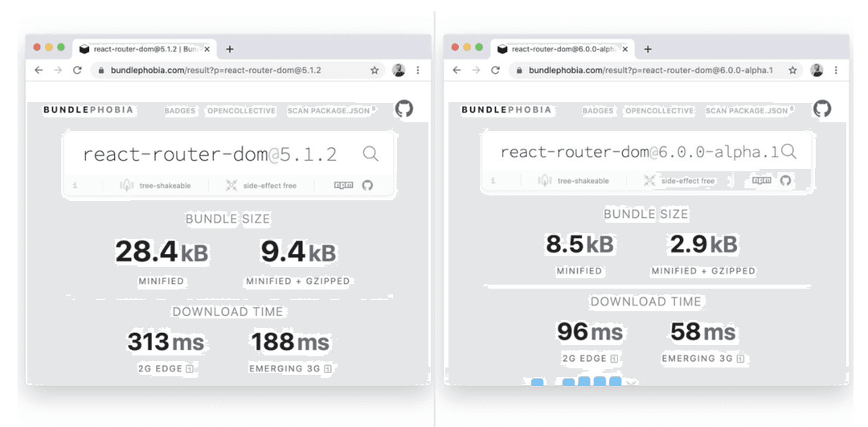Image resolution: width=868 pixels, height=427 pixels.
Task: Open profile avatar in right browser toolbar
Action: pyautogui.click(x=817, y=70)
